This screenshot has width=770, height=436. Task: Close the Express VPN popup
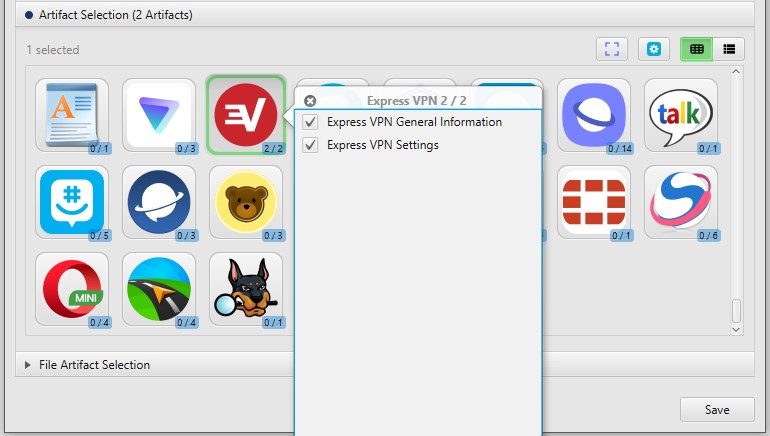tap(310, 101)
